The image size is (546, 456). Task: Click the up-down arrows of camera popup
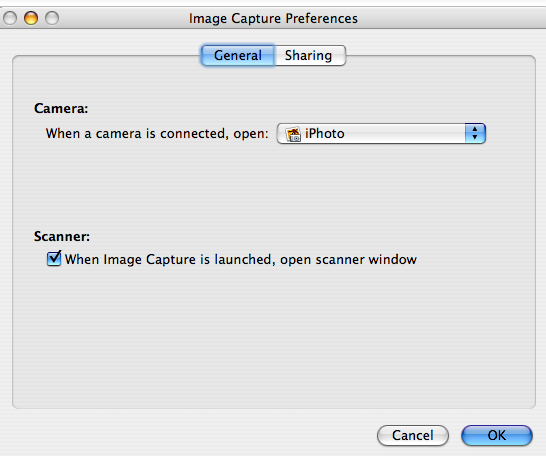pyautogui.click(x=475, y=133)
